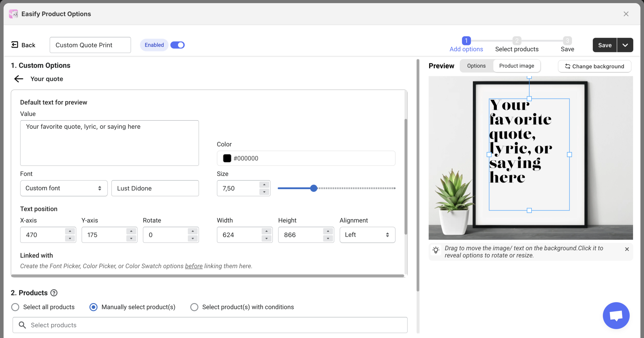Click the search icon in Select products
Image resolution: width=644 pixels, height=338 pixels.
[22, 325]
